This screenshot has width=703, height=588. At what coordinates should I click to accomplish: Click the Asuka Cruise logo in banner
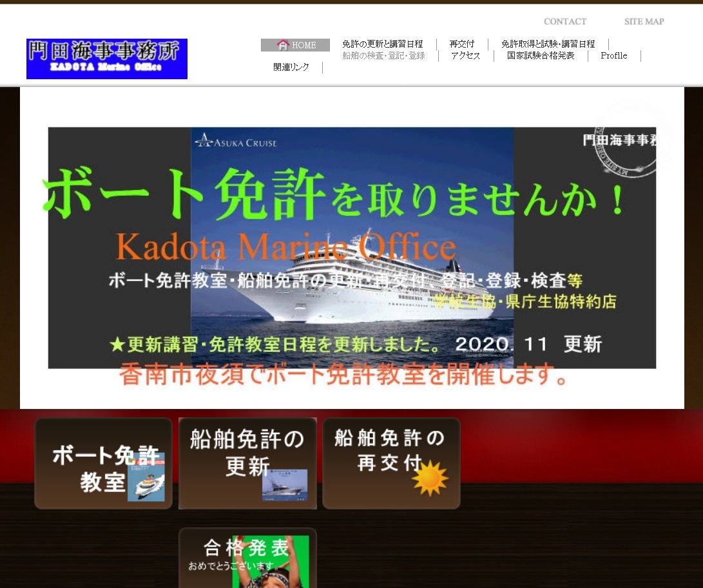tap(236, 141)
